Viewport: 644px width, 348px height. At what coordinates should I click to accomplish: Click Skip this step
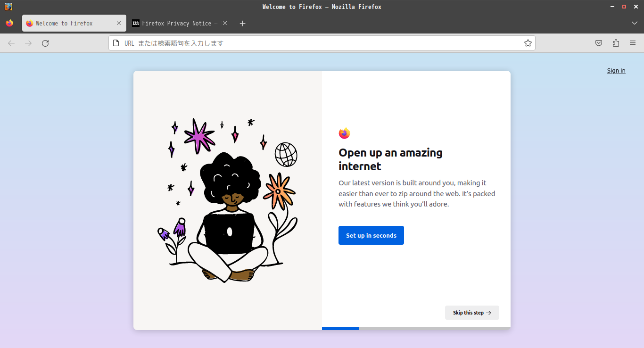click(x=472, y=313)
